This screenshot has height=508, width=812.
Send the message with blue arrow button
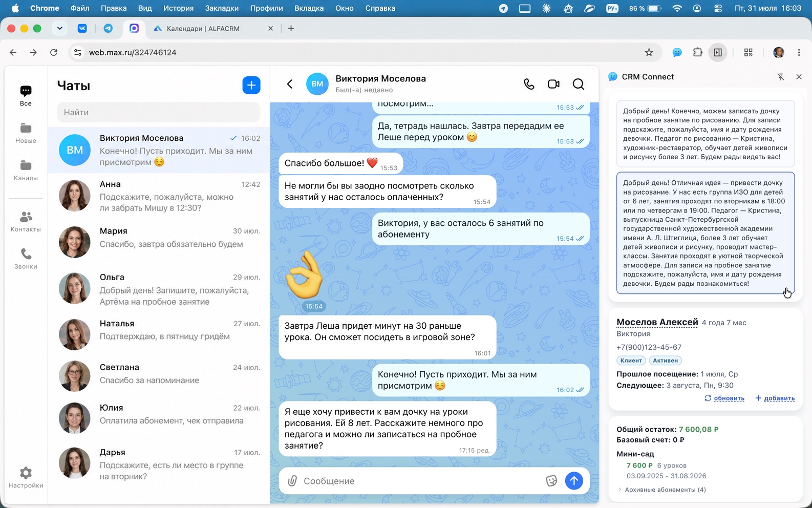[x=574, y=481]
